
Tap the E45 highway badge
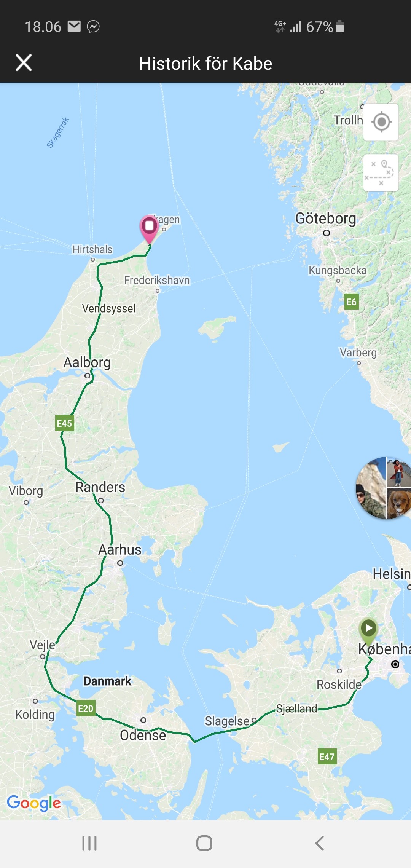(64, 423)
